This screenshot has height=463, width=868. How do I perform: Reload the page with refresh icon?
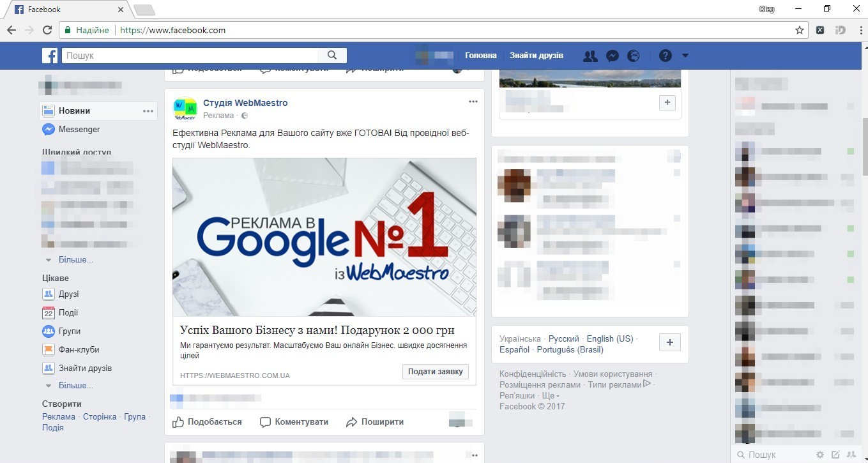click(47, 30)
